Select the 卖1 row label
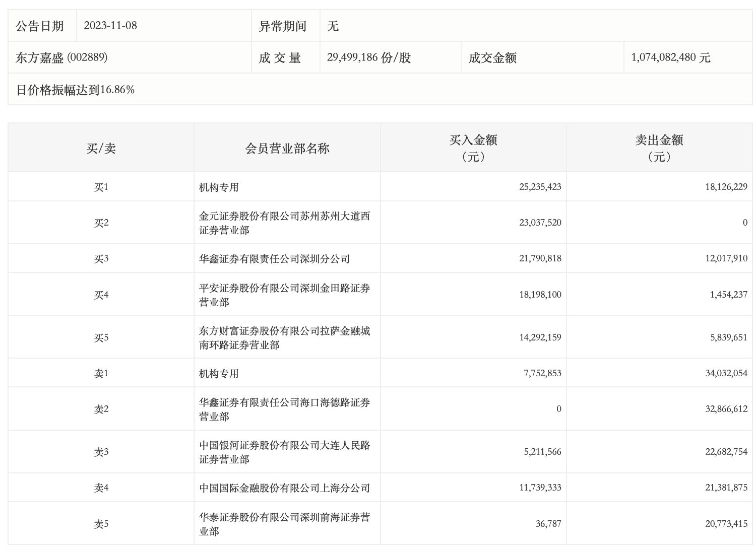The width and height of the screenshot is (756, 552). tap(101, 373)
